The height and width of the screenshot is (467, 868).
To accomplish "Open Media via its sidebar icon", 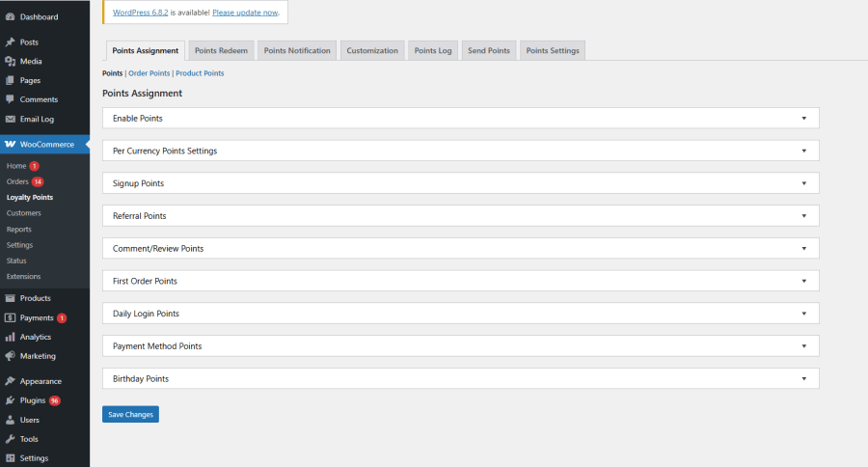I will (10, 62).
